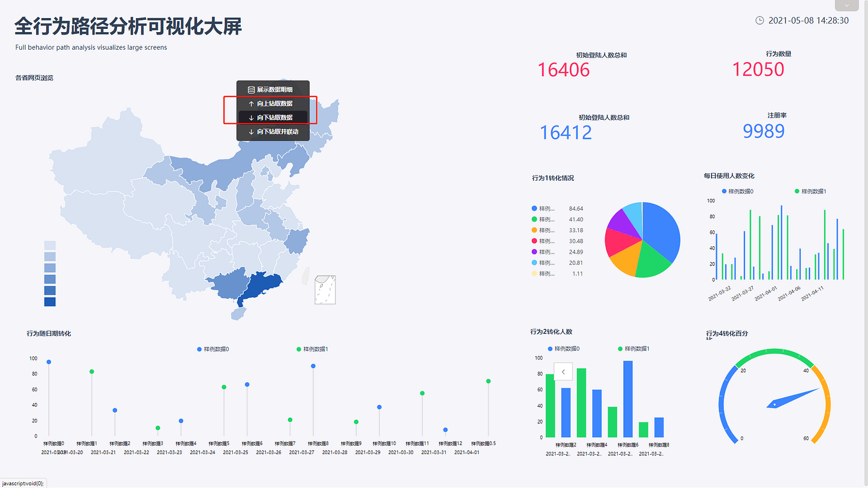Click the clock icon beside the timestamp
This screenshot has width=868, height=488.
759,20
